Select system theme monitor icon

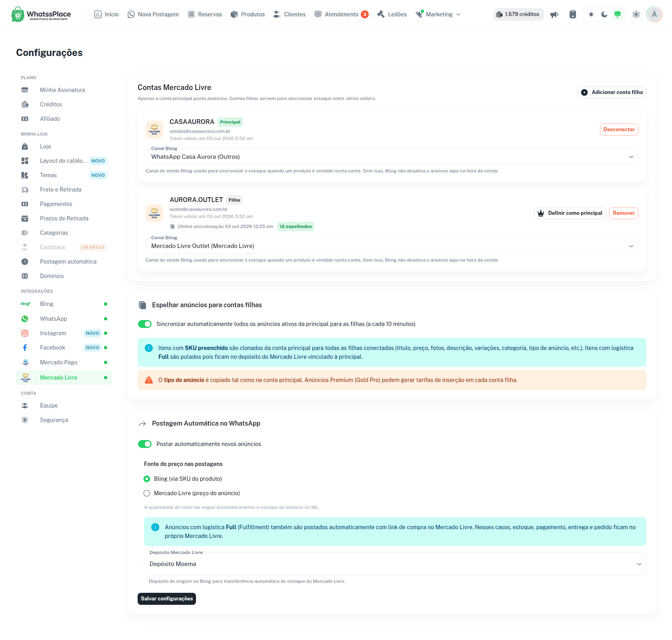[x=618, y=14]
